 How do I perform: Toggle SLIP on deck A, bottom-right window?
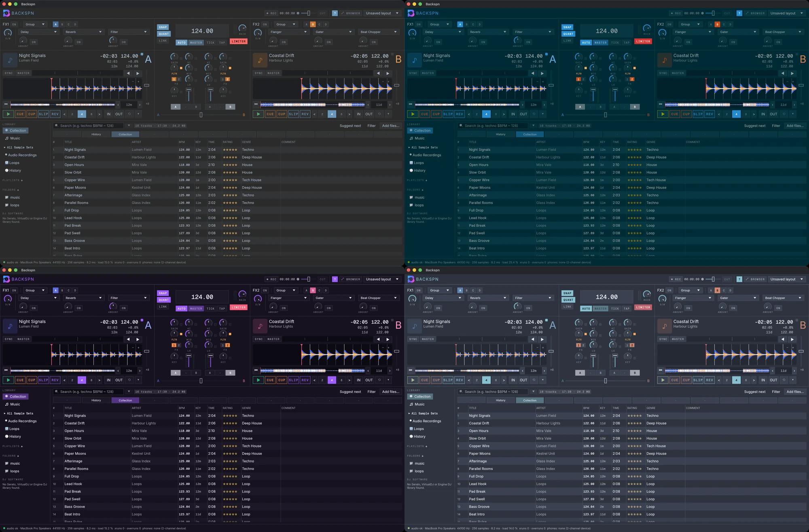(448, 380)
